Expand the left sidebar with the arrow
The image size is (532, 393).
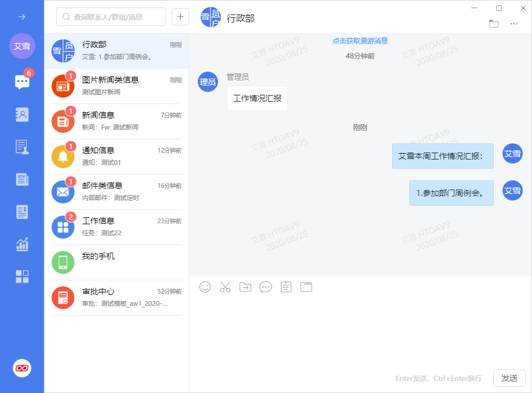pos(22,17)
